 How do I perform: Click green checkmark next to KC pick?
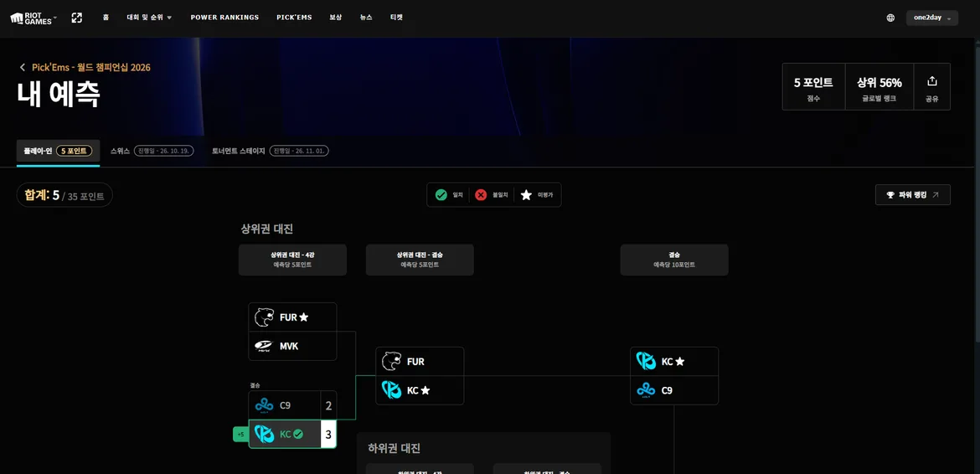298,434
